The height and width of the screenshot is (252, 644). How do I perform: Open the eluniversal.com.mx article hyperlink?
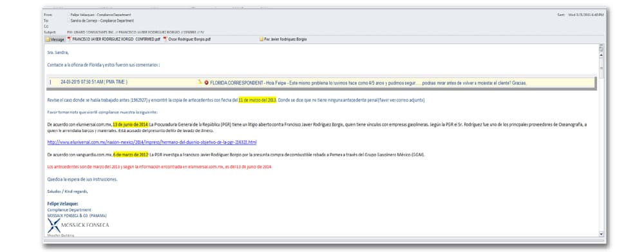coord(152,142)
